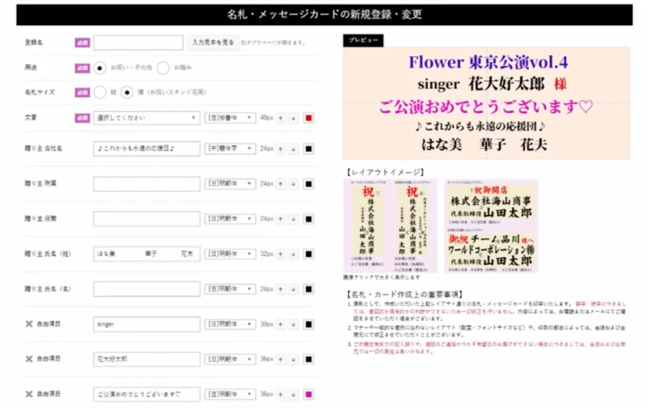Click the 入力見本を見る button
Screen dimensions: 647x408
click(x=213, y=43)
